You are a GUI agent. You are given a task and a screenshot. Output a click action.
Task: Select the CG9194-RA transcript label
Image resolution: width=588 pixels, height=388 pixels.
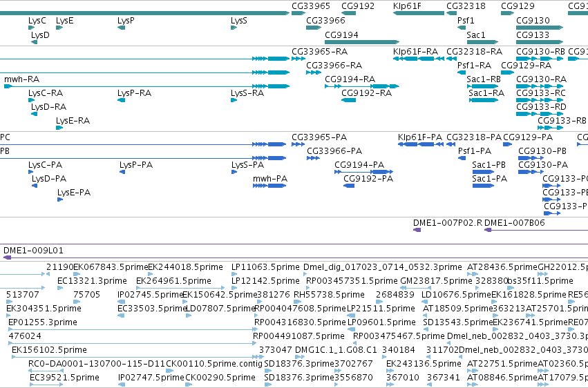(x=350, y=79)
